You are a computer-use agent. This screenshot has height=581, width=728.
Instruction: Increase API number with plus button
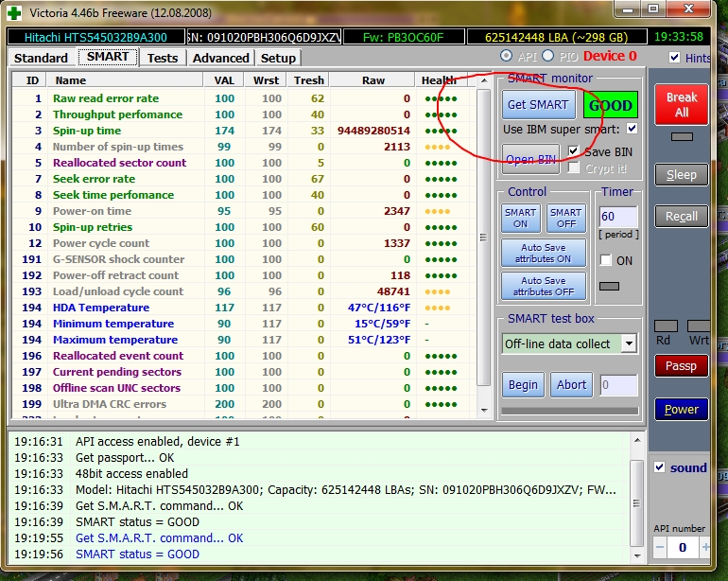click(705, 548)
